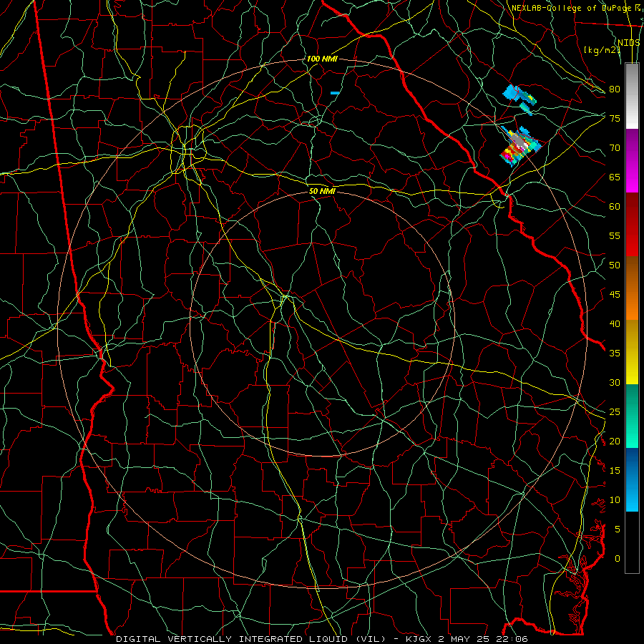Click the 30 value on the legend
This screenshot has height=644, width=644.
click(615, 382)
